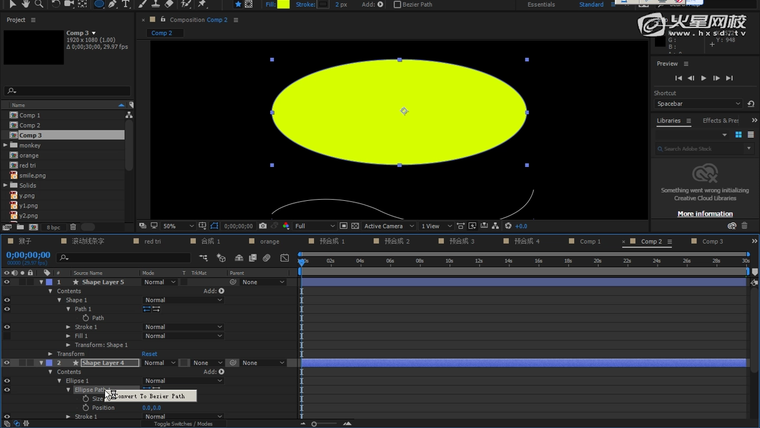The width and height of the screenshot is (760, 428).
Task: Activate the Zoom tool
Action: 39,4
